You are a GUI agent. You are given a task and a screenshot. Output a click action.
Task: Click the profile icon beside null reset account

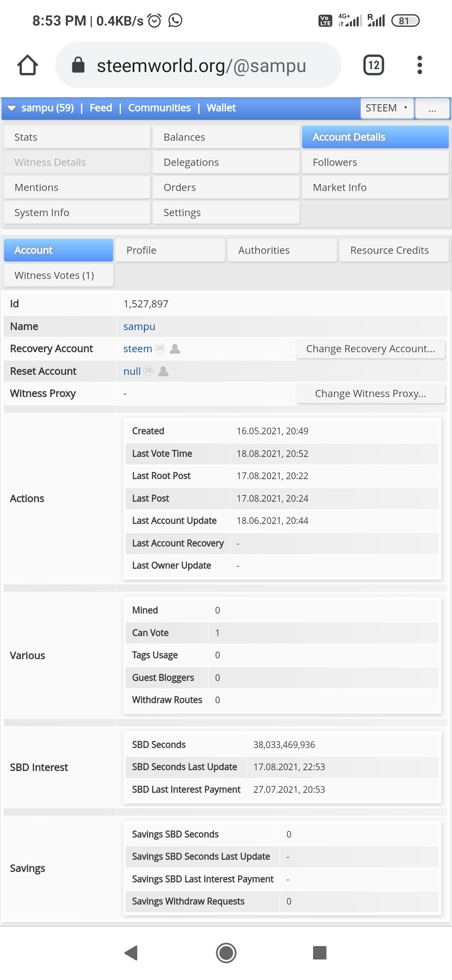[x=164, y=371]
